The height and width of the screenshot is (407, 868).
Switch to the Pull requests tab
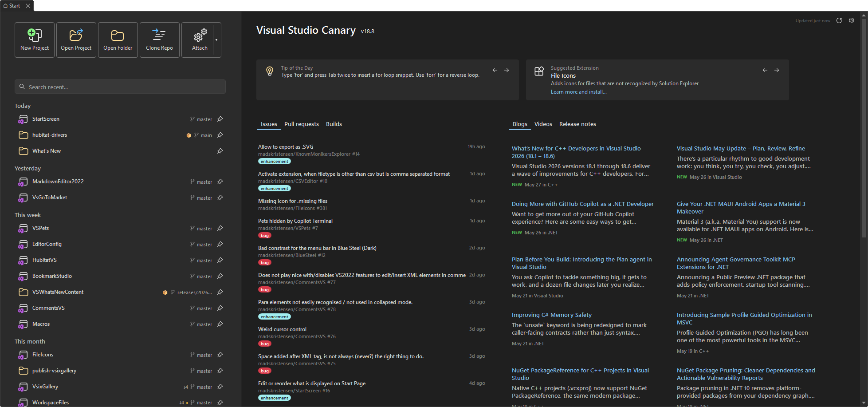[302, 124]
